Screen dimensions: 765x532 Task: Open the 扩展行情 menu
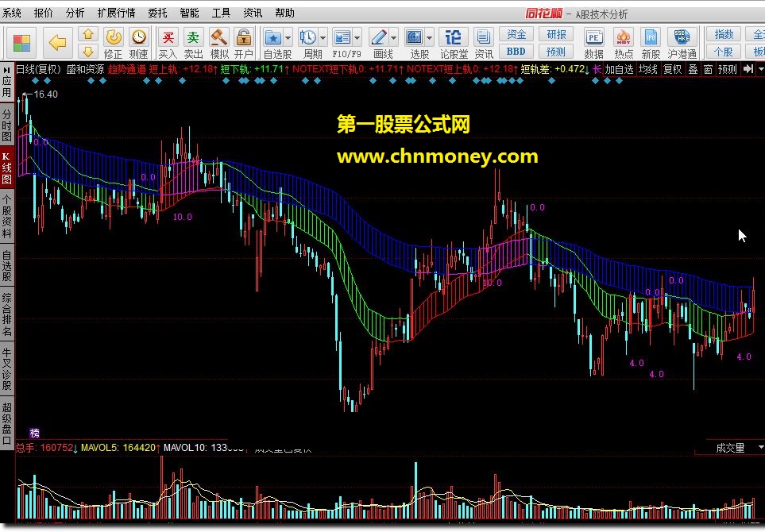click(x=116, y=13)
